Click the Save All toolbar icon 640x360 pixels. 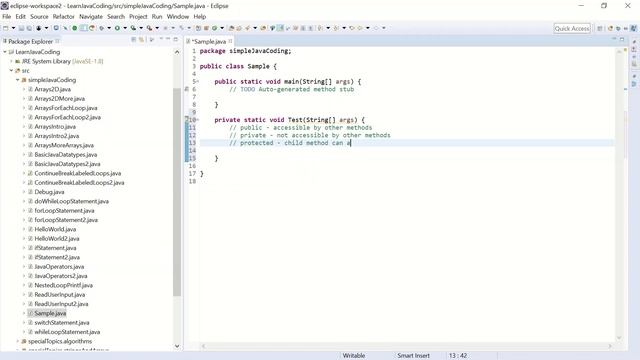[x=29, y=28]
